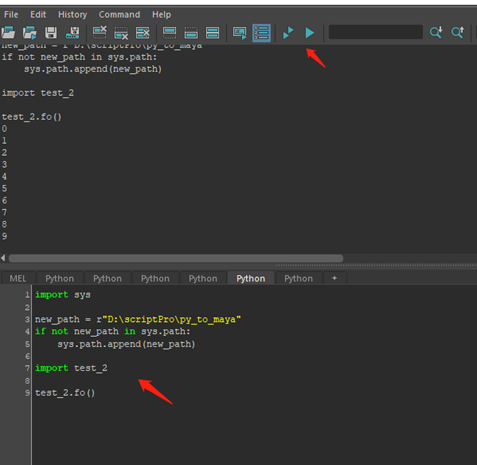Open the Command menu
Image resolution: width=477 pixels, height=465 pixels.
119,15
